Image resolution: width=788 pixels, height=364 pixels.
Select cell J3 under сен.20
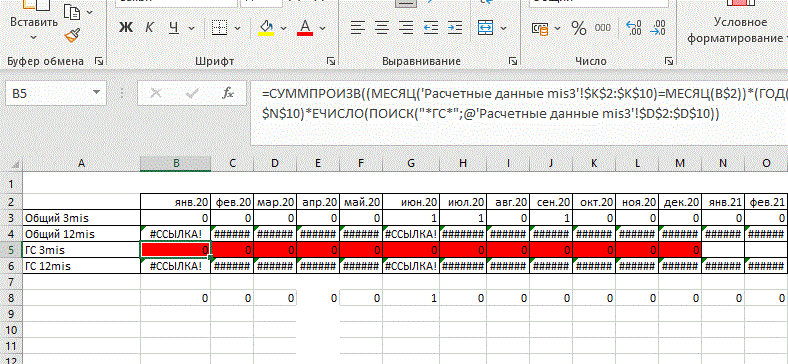pos(551,218)
